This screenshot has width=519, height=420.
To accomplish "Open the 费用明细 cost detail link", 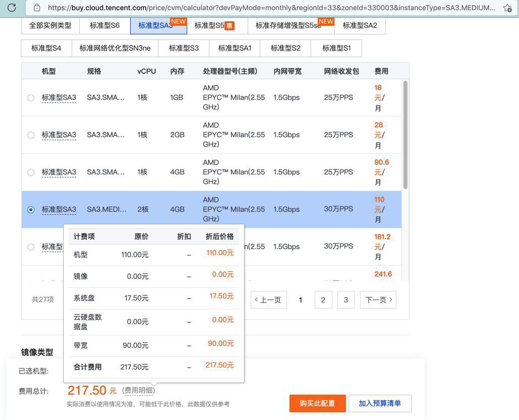I will coord(139,391).
